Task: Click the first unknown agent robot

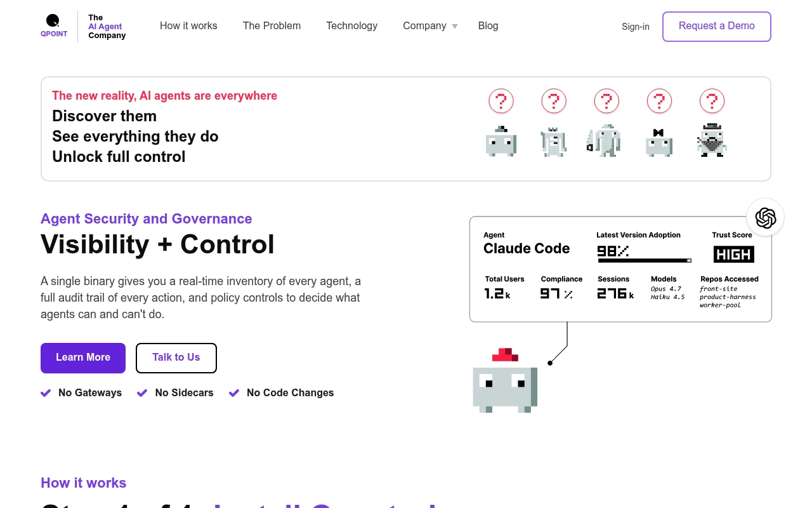Action: click(x=501, y=141)
